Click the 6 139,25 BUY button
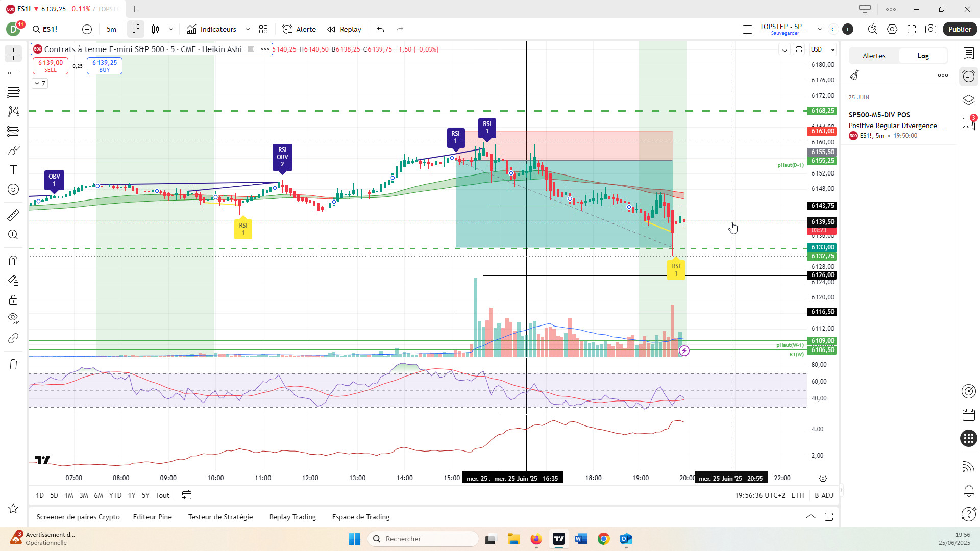 point(105,66)
